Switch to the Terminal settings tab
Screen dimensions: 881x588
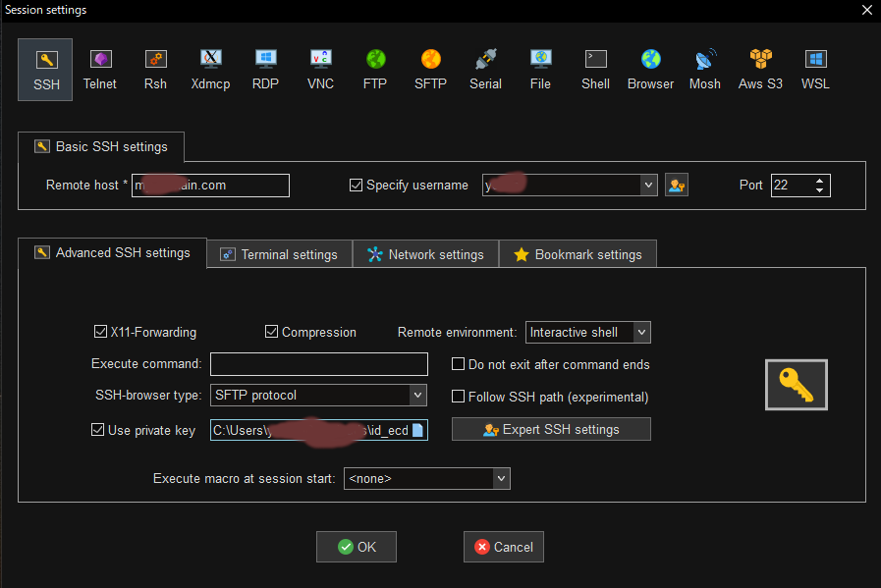[279, 254]
